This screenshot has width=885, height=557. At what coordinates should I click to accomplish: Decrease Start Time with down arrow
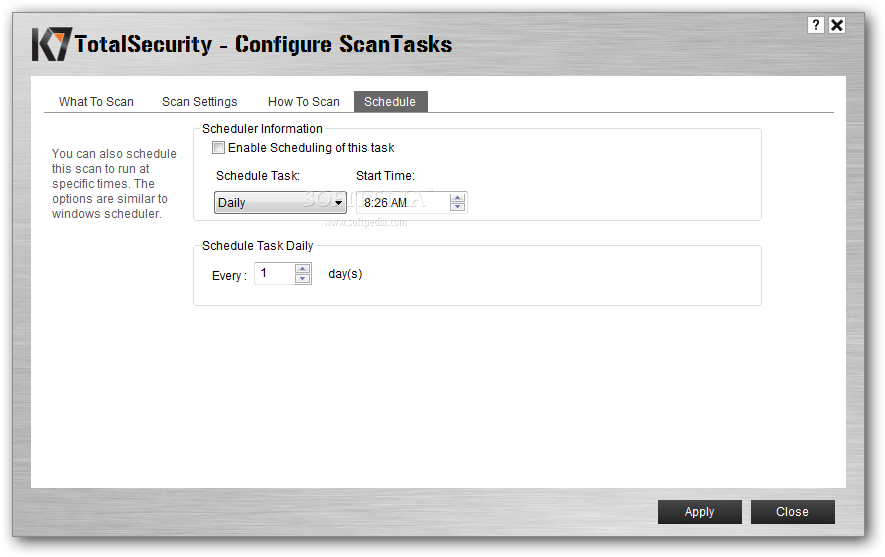(458, 207)
